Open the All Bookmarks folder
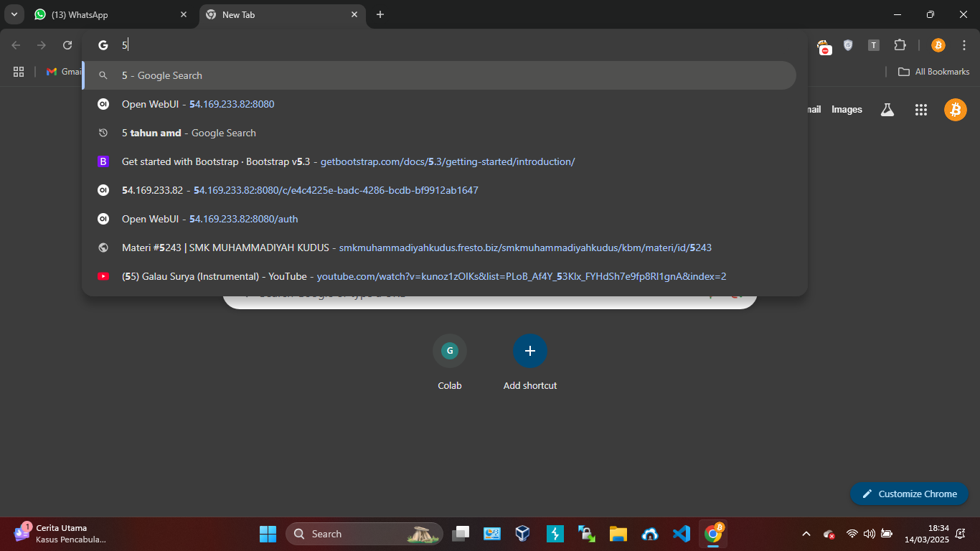980x551 pixels. click(934, 72)
